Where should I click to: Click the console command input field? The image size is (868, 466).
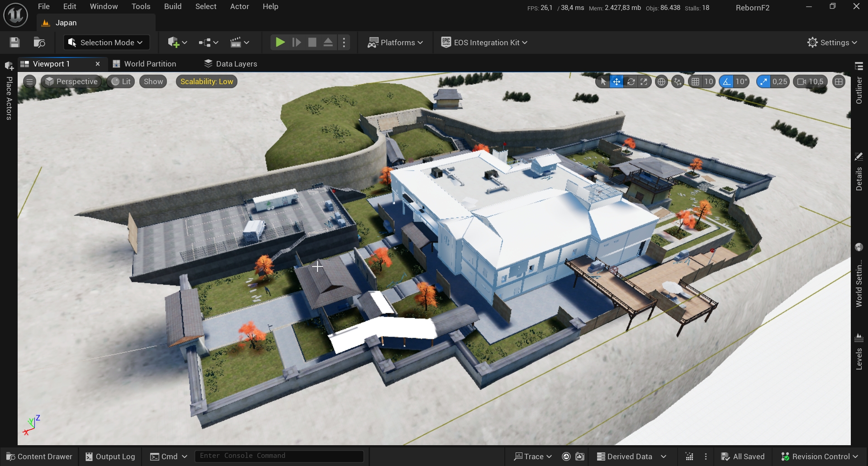(x=279, y=456)
